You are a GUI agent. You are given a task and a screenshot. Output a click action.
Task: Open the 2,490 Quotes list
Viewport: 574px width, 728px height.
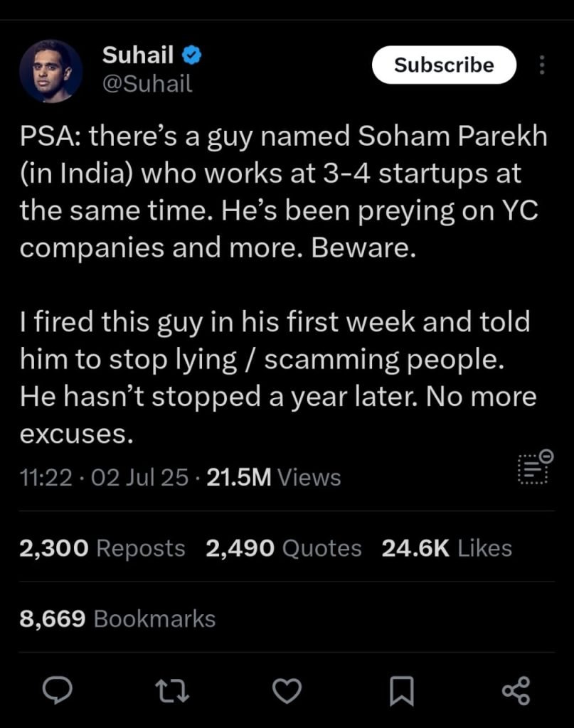[x=284, y=548]
